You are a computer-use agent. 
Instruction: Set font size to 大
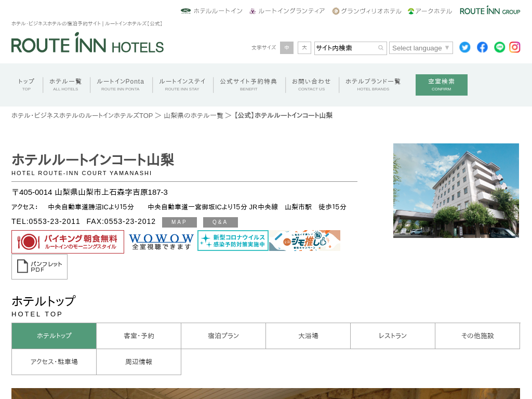click(x=304, y=48)
